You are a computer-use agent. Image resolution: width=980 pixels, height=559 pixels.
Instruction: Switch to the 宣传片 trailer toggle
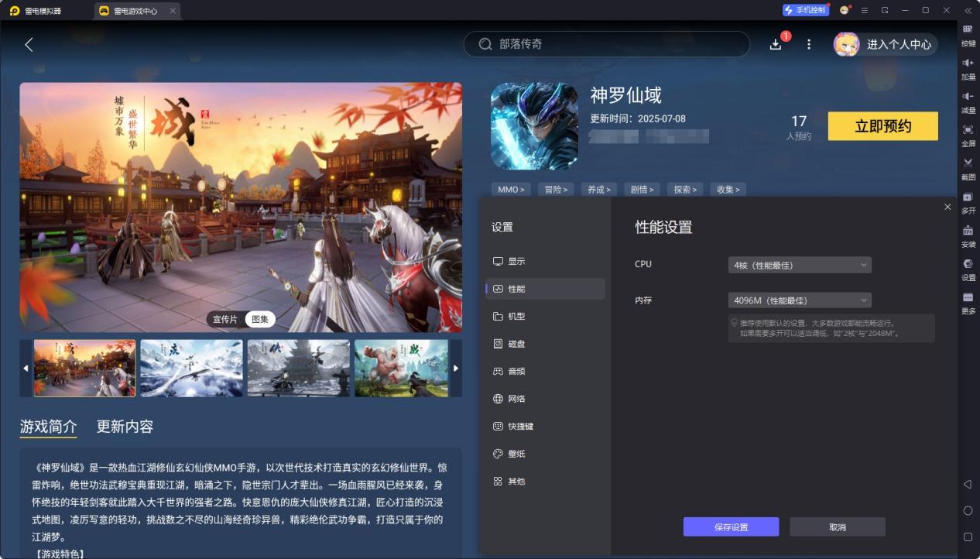(225, 319)
